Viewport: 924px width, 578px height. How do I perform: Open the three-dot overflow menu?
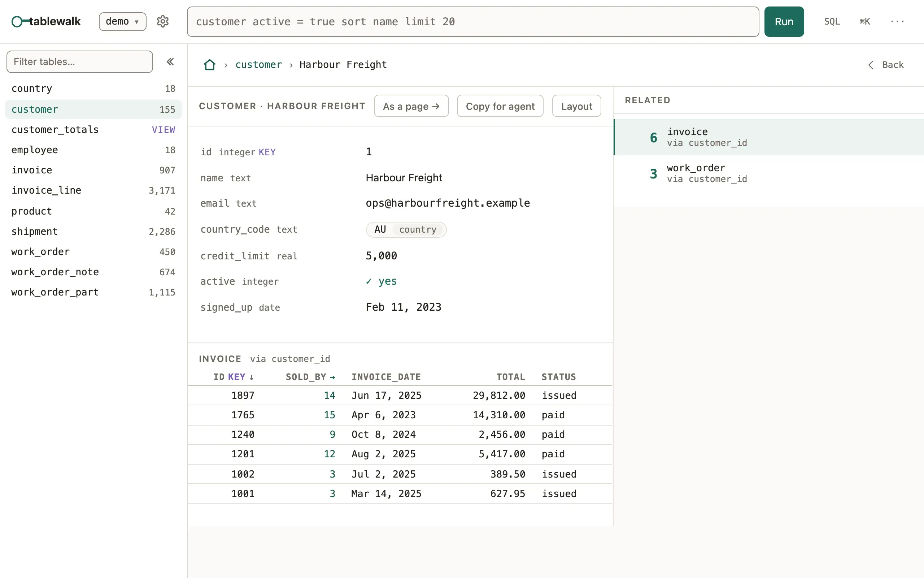pyautogui.click(x=897, y=21)
